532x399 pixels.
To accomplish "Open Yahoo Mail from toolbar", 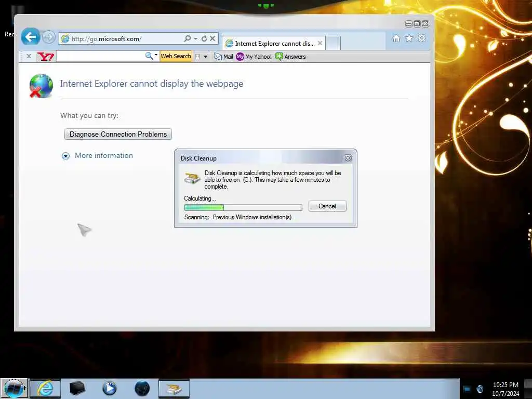I will point(223,57).
